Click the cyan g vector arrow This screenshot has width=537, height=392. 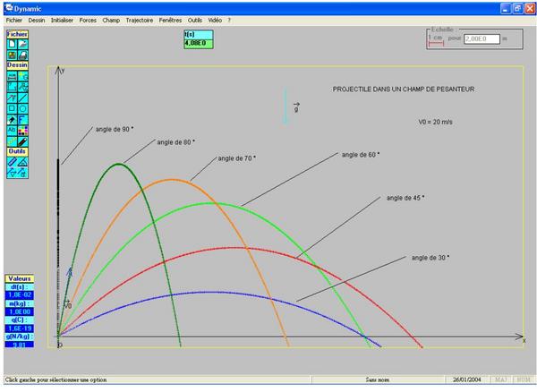pos(285,107)
